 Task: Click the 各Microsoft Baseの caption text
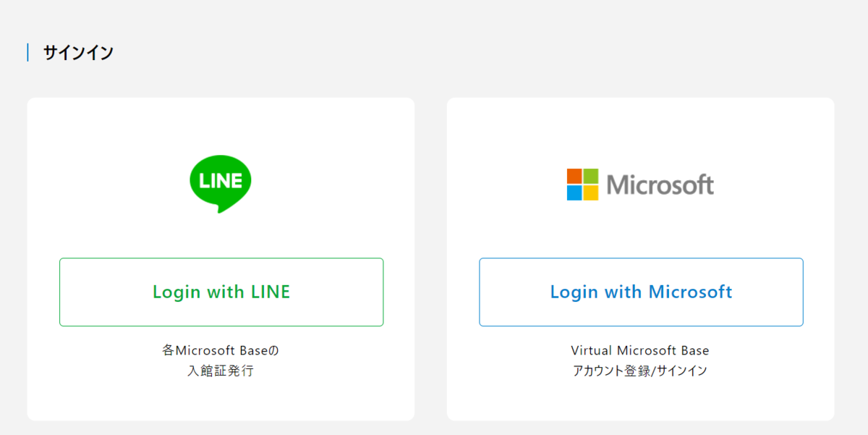click(x=221, y=350)
